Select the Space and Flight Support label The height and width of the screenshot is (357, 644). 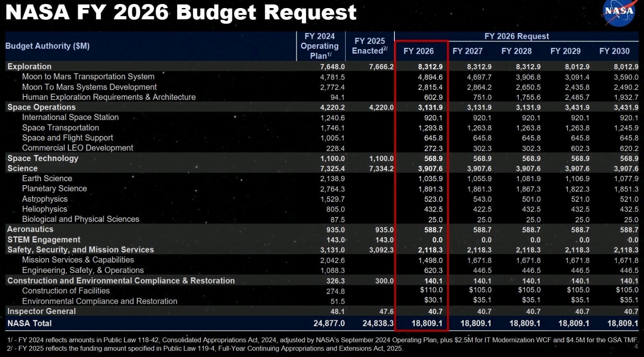68,138
